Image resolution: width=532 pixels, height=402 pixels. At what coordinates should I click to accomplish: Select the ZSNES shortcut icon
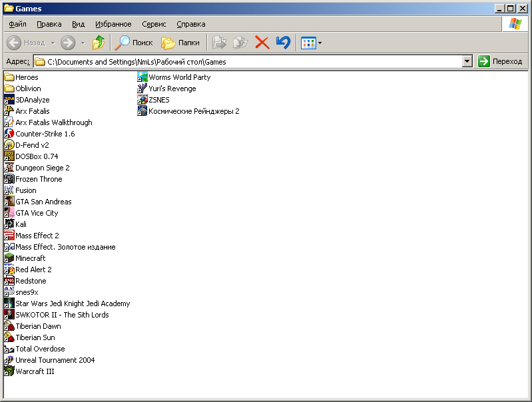[x=142, y=100]
